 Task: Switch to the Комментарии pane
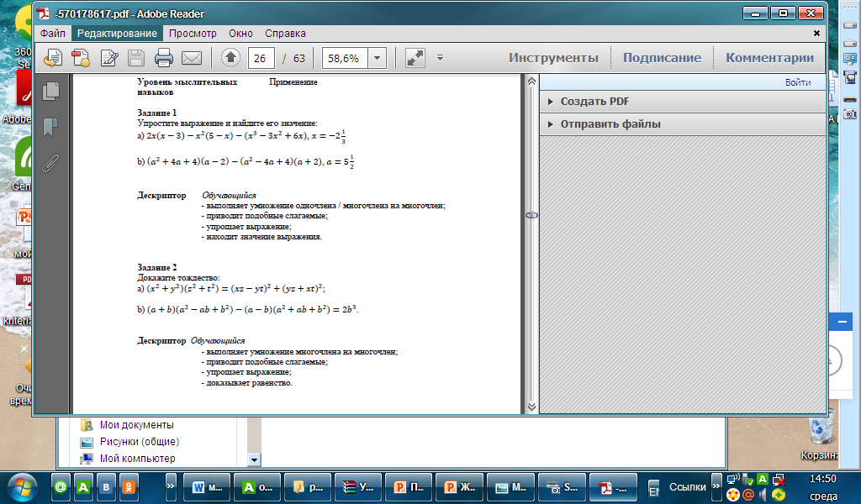(769, 58)
